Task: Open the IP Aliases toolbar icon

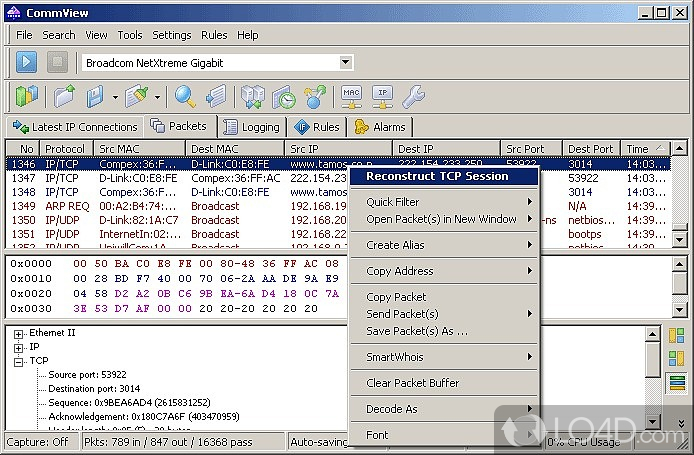Action: (382, 97)
